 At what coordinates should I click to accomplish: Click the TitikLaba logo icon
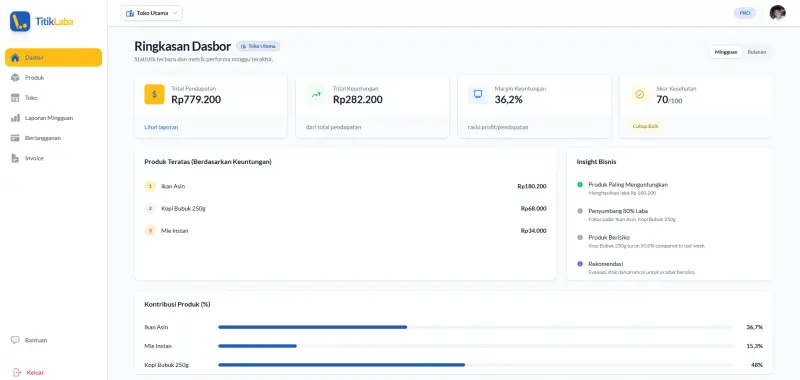[x=20, y=21]
